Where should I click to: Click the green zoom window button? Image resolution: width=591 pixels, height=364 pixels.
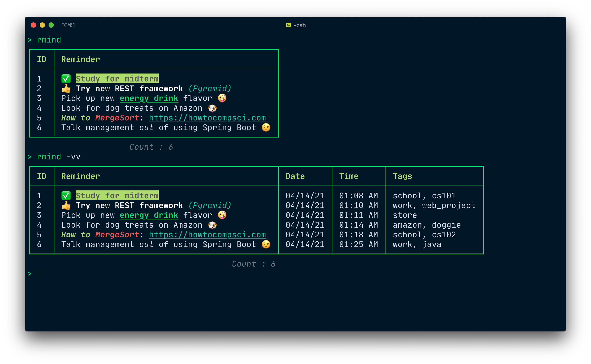click(x=51, y=25)
